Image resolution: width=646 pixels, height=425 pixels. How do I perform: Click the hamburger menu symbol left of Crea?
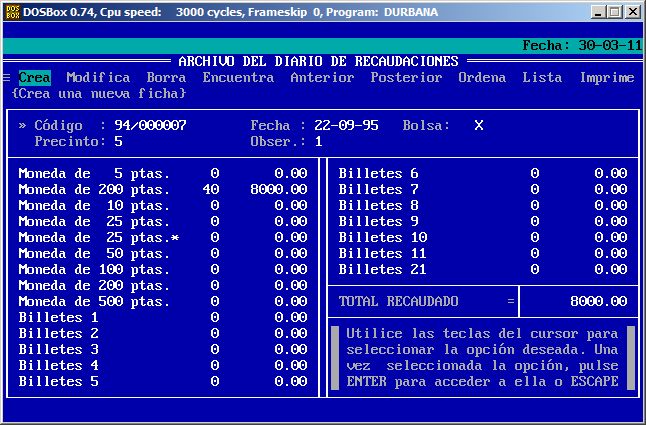pyautogui.click(x=7, y=77)
